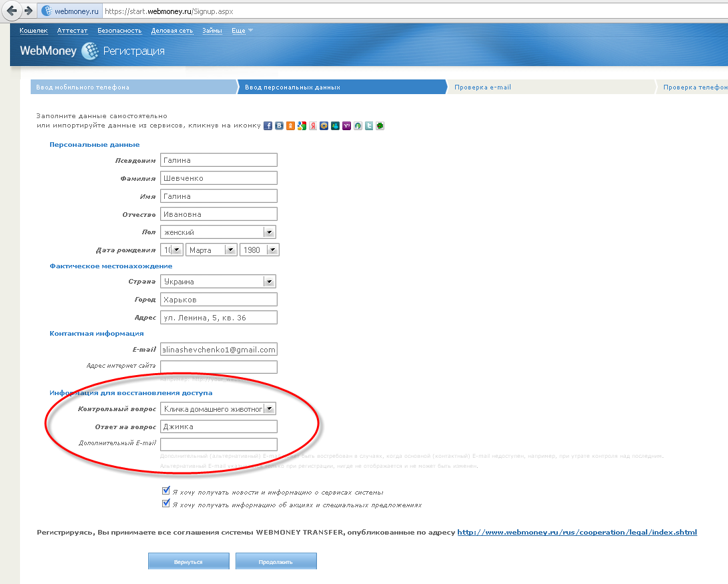Screen dimensions: 728x584
Task: Toggle the system news subscription checkbox
Action: pos(165,491)
